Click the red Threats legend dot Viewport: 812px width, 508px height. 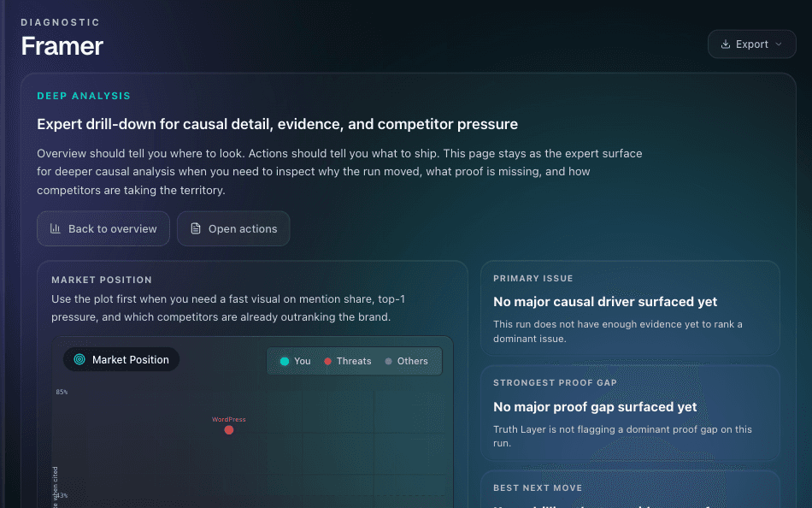[x=328, y=362]
